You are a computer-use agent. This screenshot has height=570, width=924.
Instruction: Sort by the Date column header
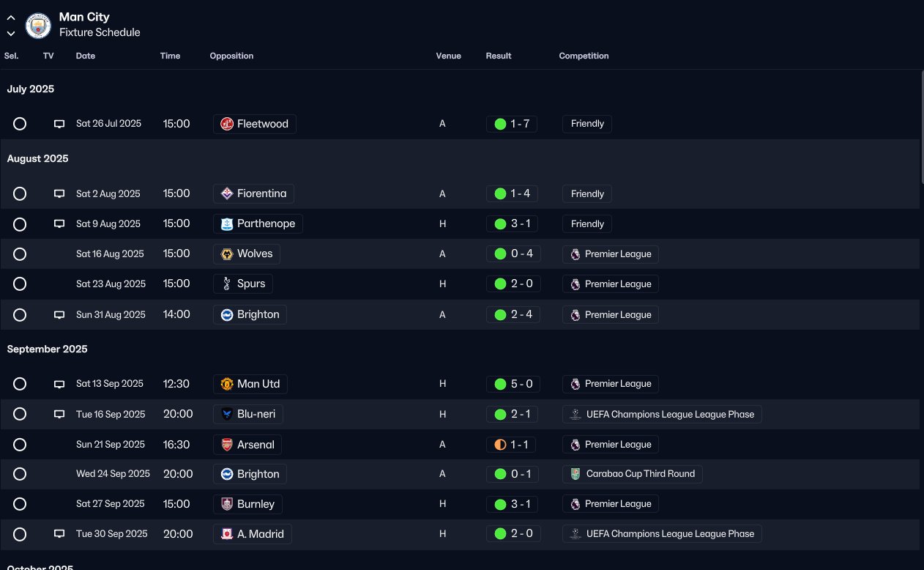86,56
